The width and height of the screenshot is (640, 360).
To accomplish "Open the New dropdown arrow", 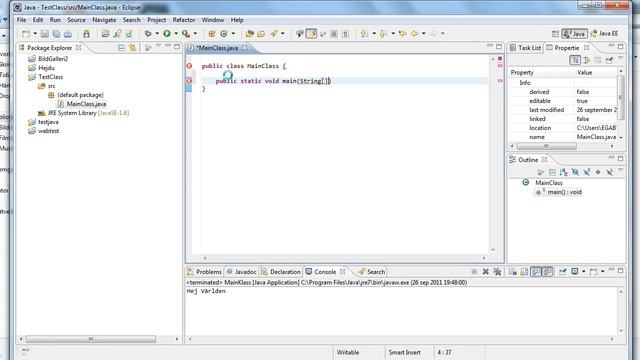I will pos(35,34).
